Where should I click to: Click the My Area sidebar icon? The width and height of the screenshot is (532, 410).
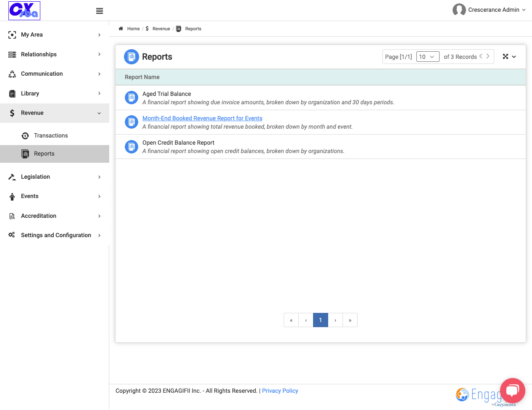point(12,35)
